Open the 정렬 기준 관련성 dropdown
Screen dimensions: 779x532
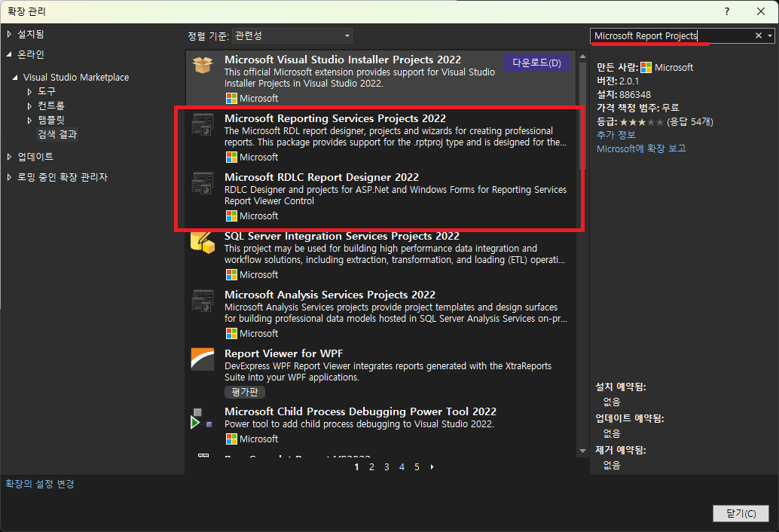[x=292, y=35]
